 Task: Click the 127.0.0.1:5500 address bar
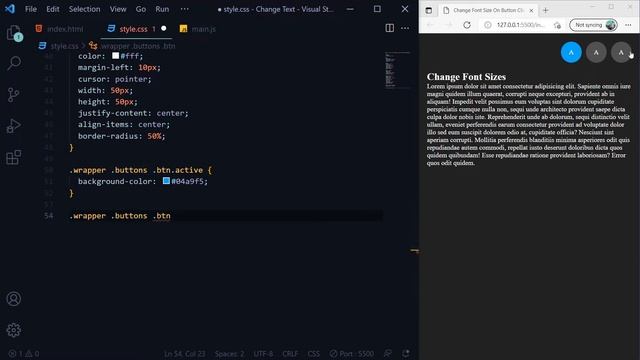(520, 25)
